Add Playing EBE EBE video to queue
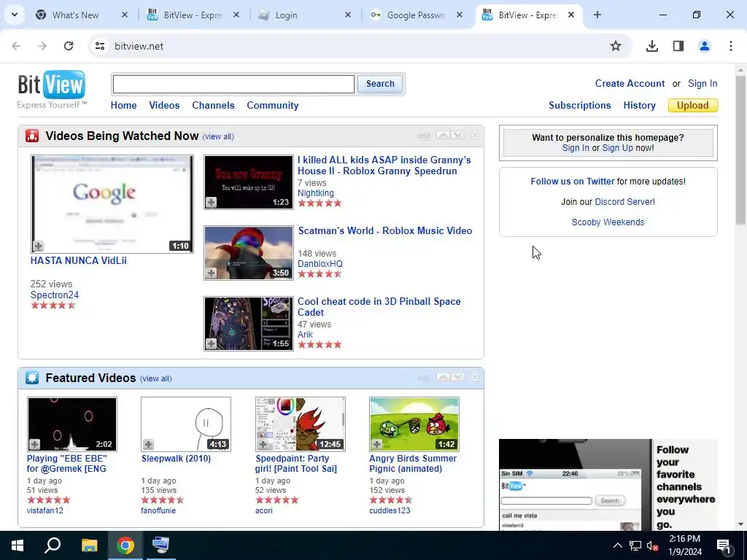This screenshot has width=747, height=560. [x=34, y=444]
